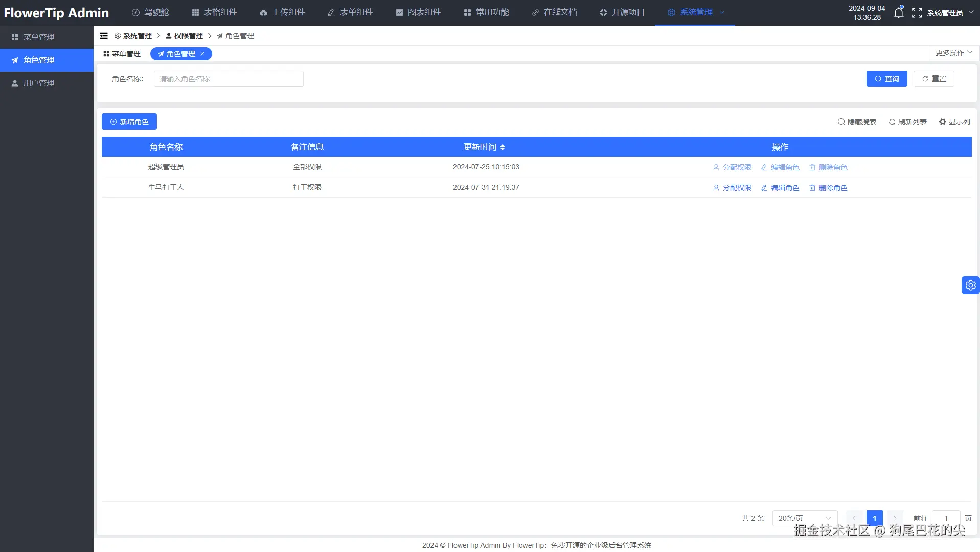The width and height of the screenshot is (980, 552).
Task: Click the 查询 search button
Action: tap(887, 79)
